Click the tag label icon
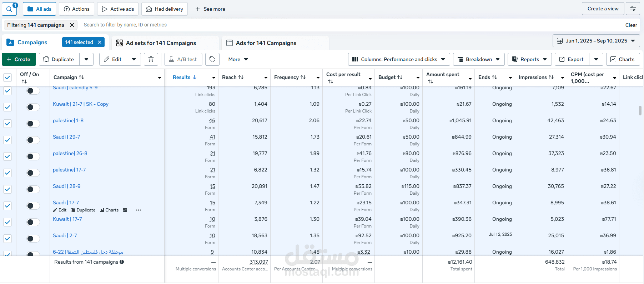 tap(212, 59)
